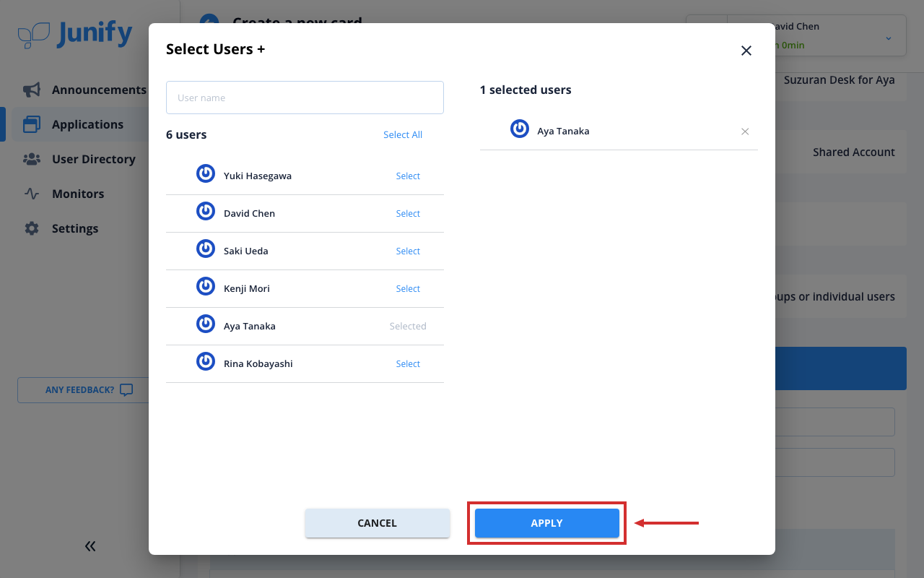
Task: Click the Announcements megaphone icon
Action: click(x=32, y=90)
